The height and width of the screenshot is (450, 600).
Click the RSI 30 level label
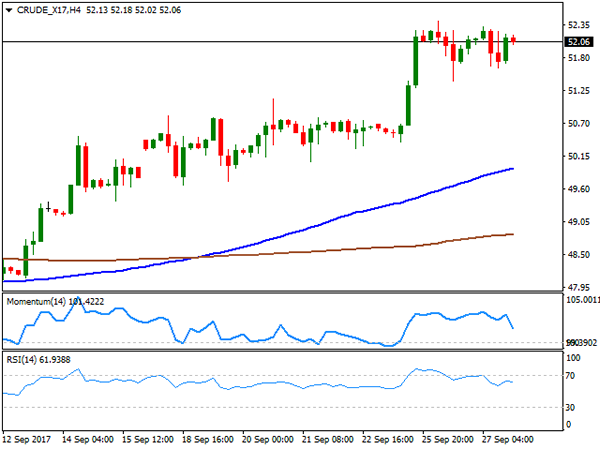pos(571,408)
